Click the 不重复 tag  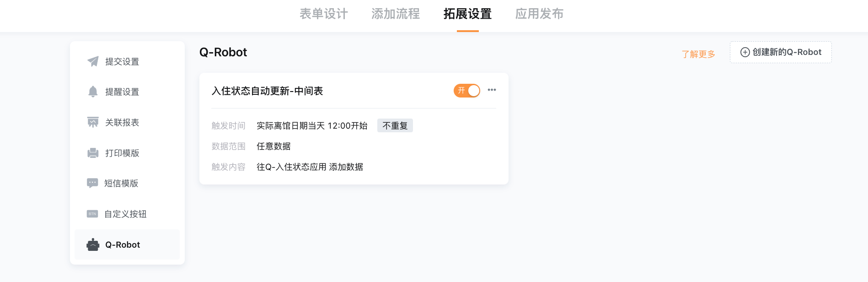click(x=395, y=125)
